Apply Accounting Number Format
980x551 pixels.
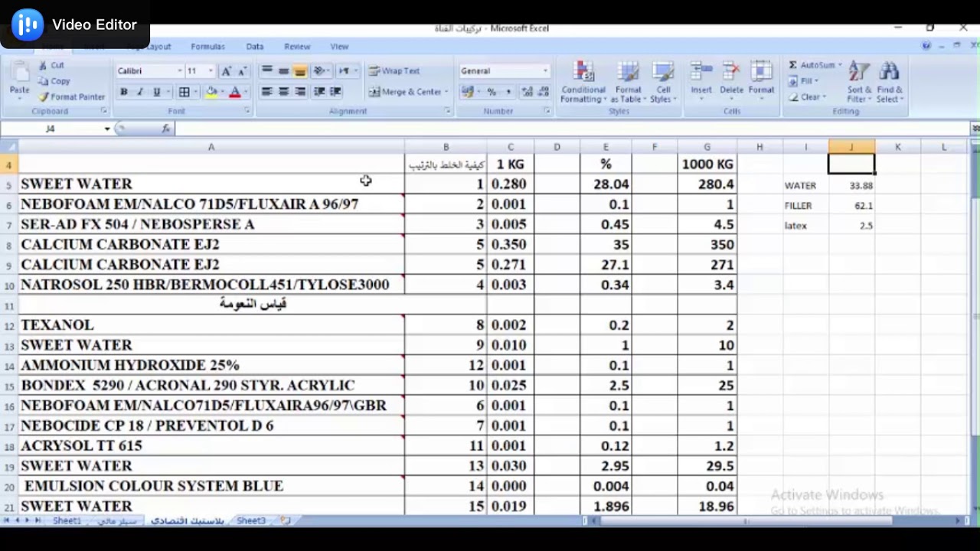point(467,92)
